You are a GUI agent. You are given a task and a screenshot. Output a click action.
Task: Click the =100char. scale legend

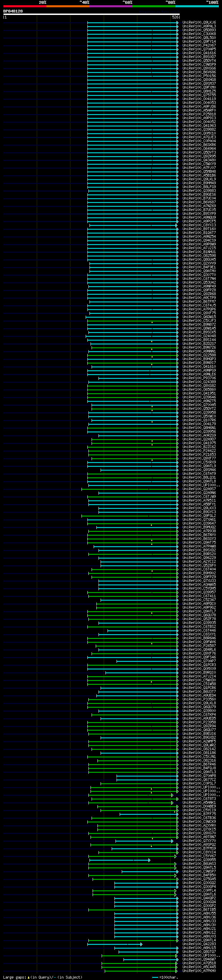tap(165, 977)
